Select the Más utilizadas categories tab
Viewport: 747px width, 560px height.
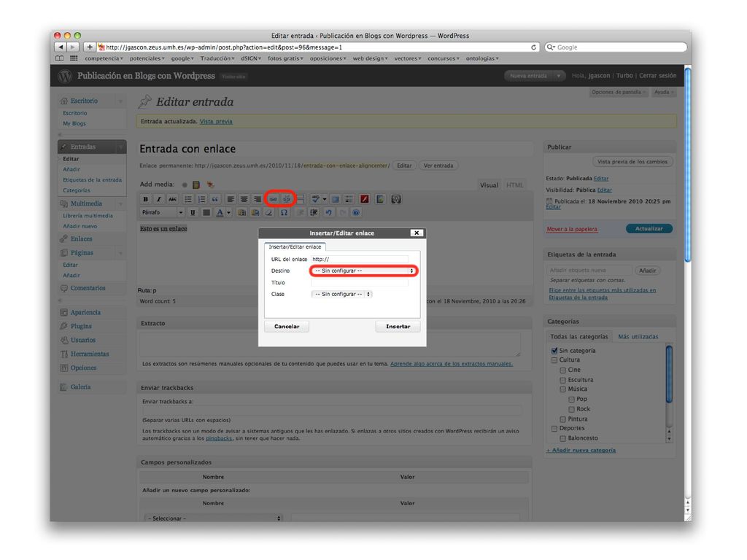(x=638, y=337)
